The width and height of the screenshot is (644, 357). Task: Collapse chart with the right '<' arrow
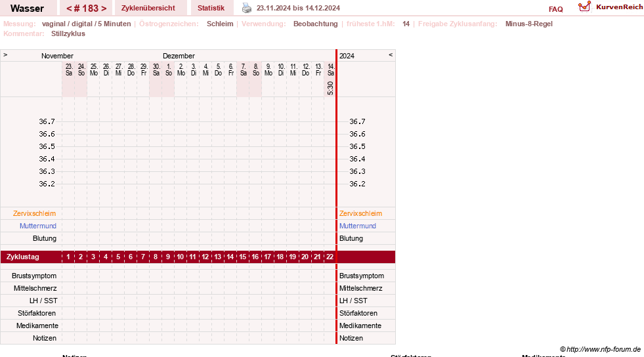pyautogui.click(x=391, y=54)
